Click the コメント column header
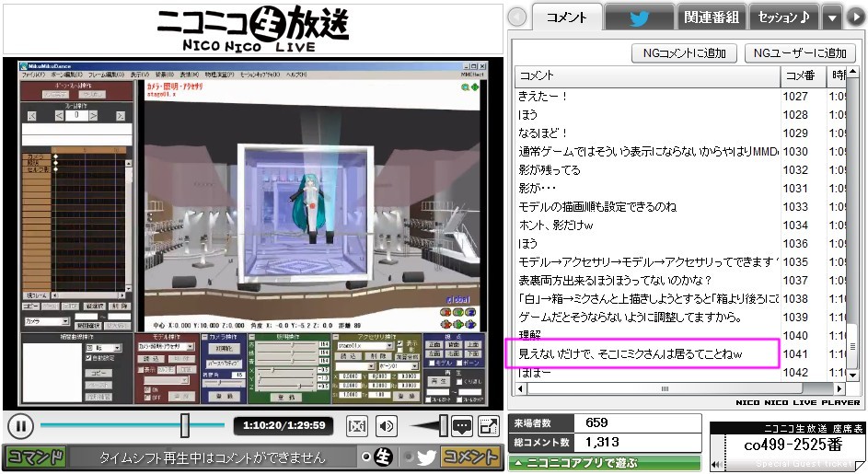Image resolution: width=868 pixels, height=474 pixels. pyautogui.click(x=647, y=75)
